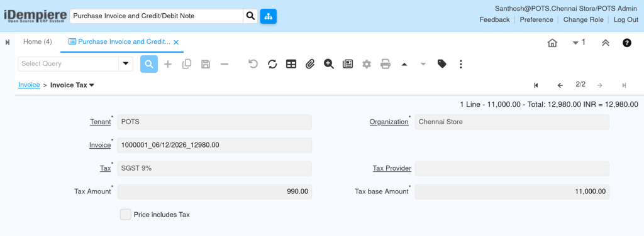This screenshot has width=644, height=236.
Task: Click the Tax Amount field 990.00
Action: pyautogui.click(x=214, y=192)
